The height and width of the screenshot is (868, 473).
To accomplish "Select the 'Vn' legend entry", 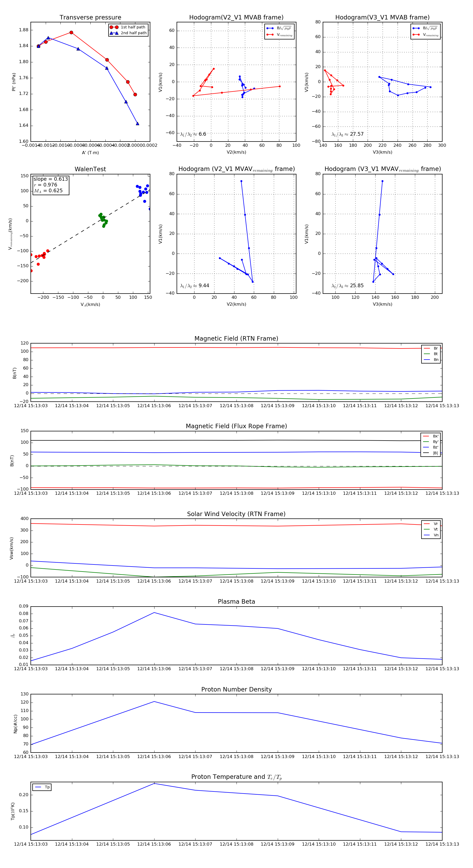I will [x=431, y=535].
